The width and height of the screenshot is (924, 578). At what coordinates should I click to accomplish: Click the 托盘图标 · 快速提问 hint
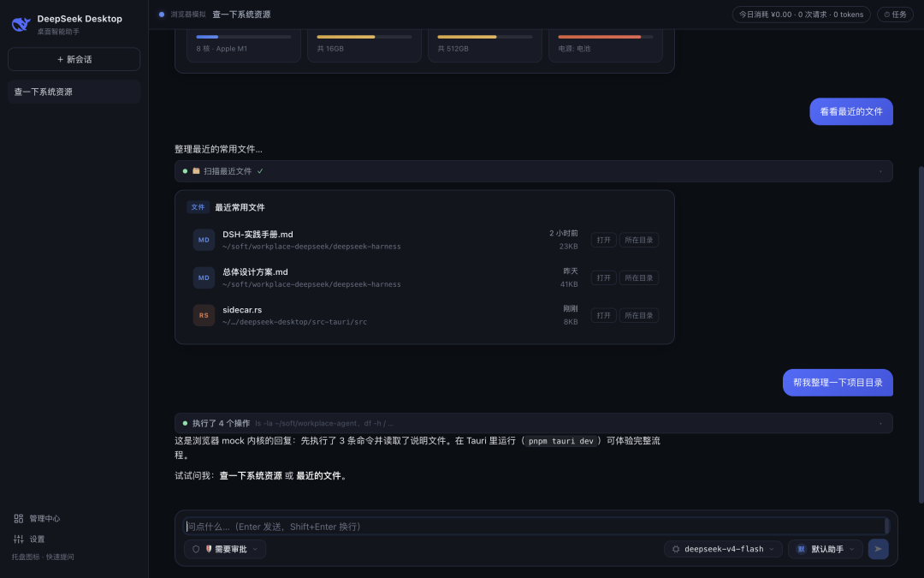(x=43, y=557)
